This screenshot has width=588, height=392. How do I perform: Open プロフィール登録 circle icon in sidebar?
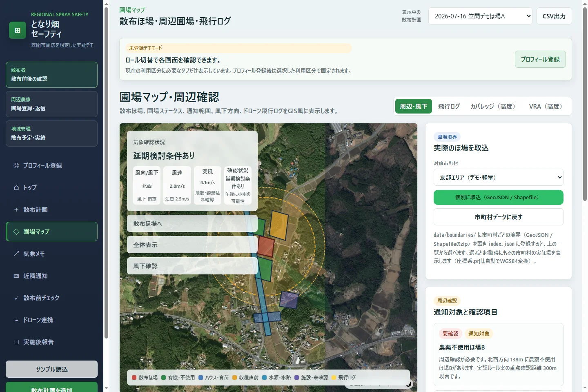point(16,165)
